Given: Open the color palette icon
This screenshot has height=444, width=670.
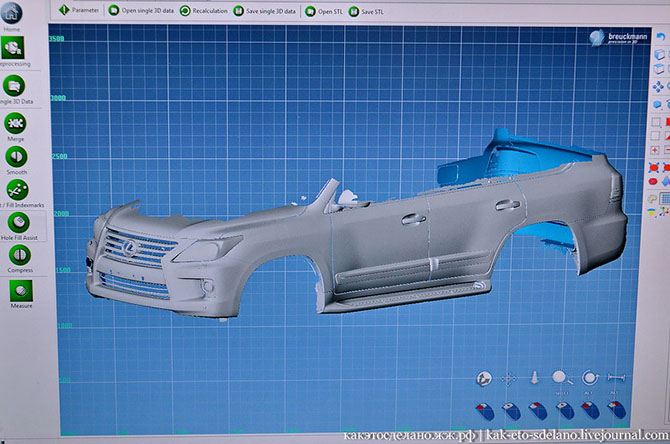Looking at the screenshot, I should coord(652,199).
